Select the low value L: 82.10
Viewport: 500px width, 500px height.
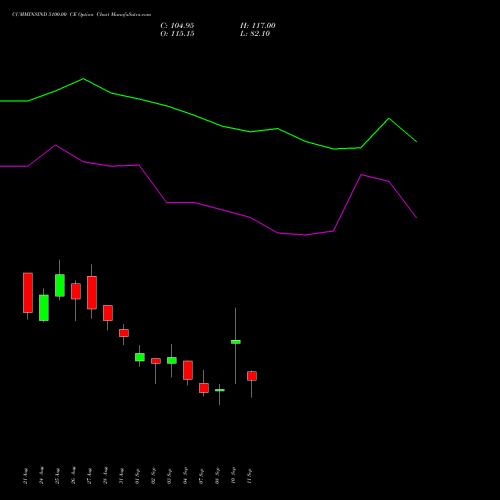click(255, 34)
